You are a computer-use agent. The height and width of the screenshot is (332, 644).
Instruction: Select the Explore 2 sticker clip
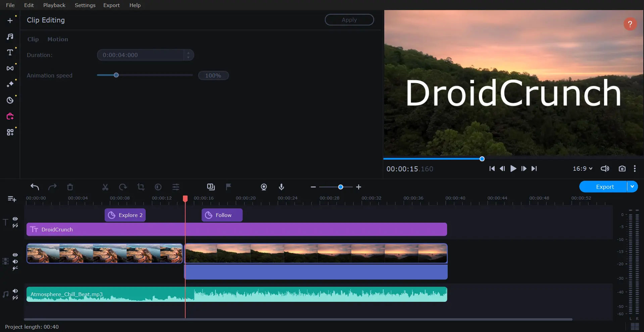tap(125, 215)
